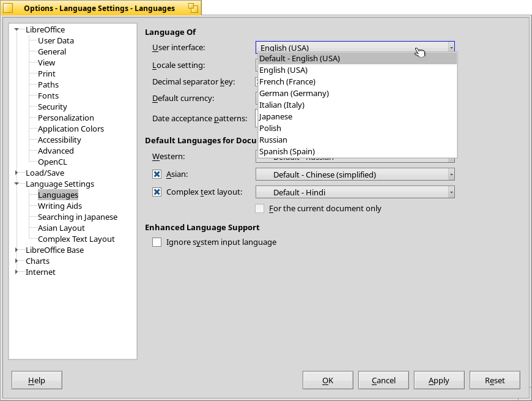The height and width of the screenshot is (401, 532).
Task: Confirm the options with OK
Action: pyautogui.click(x=328, y=380)
